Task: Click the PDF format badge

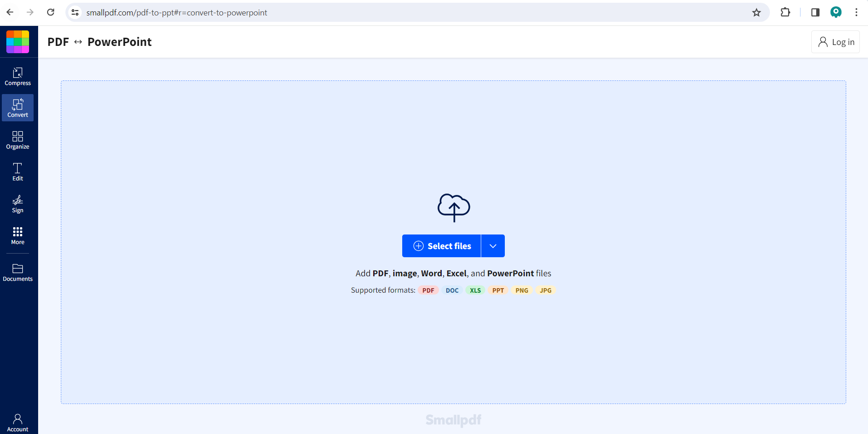Action: point(428,290)
